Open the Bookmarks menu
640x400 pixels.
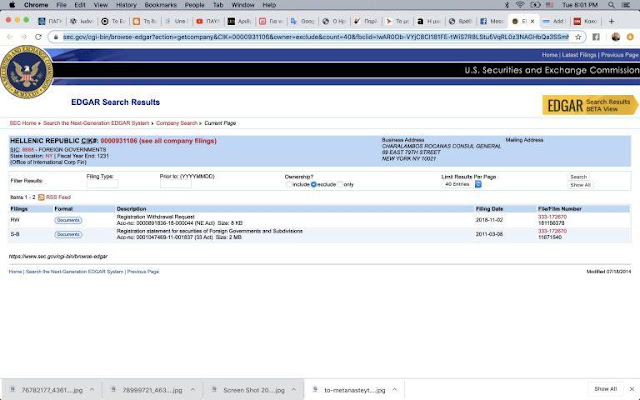(160, 5)
